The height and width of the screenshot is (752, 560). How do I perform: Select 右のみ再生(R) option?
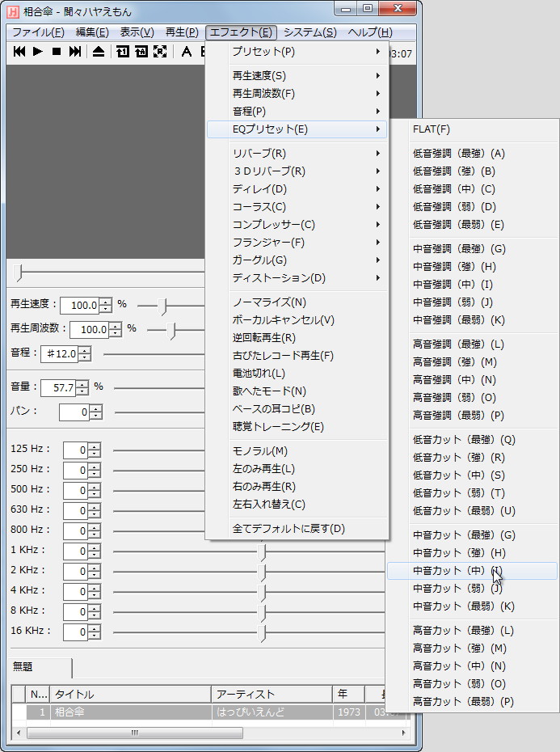pos(297,486)
